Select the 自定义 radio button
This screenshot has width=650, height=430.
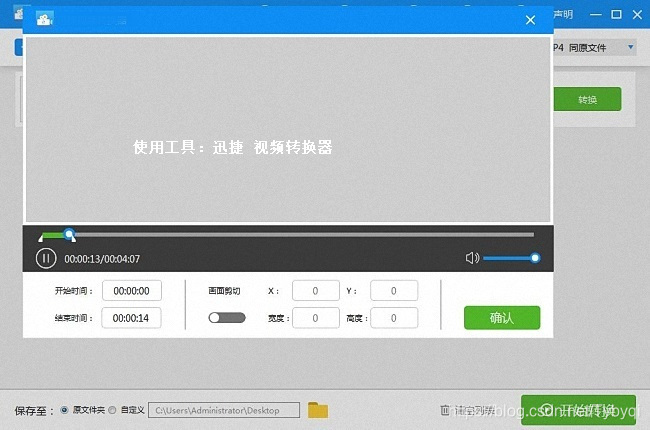(112, 410)
